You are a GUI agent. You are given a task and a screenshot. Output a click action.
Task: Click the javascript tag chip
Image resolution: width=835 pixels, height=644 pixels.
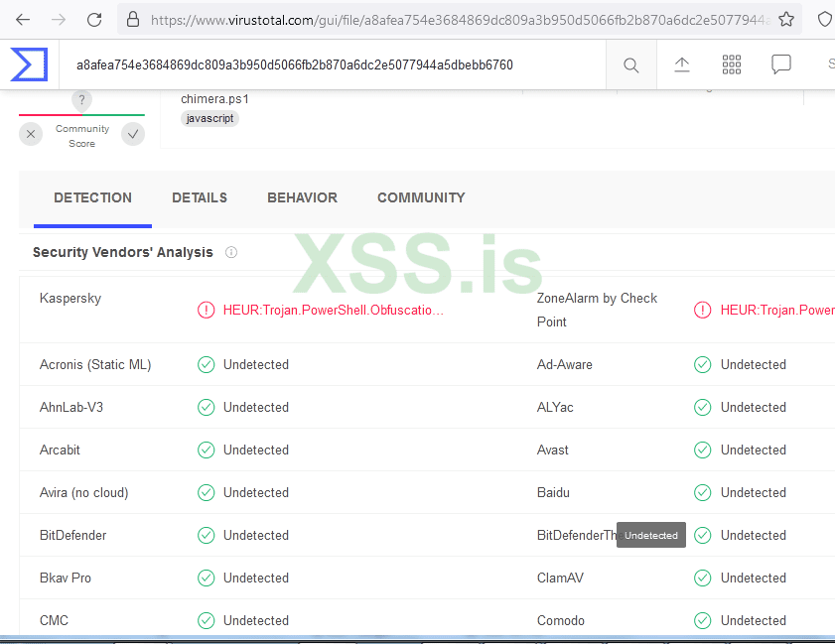point(209,118)
